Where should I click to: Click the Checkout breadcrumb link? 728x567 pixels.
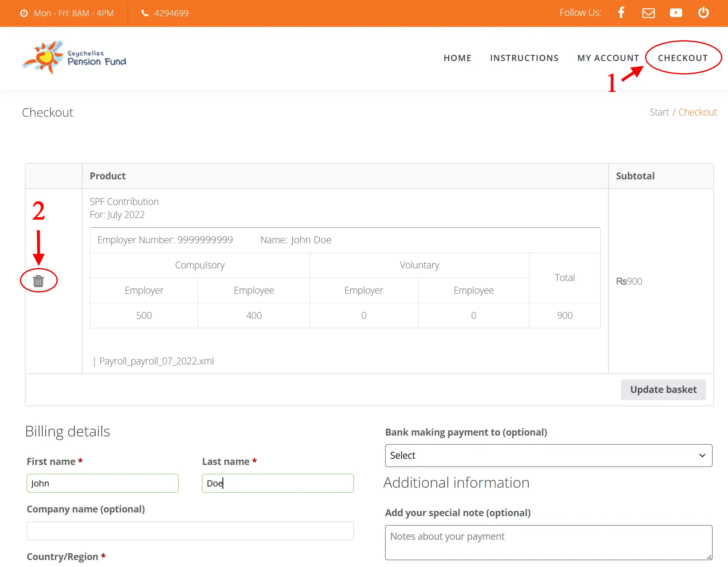click(x=697, y=112)
